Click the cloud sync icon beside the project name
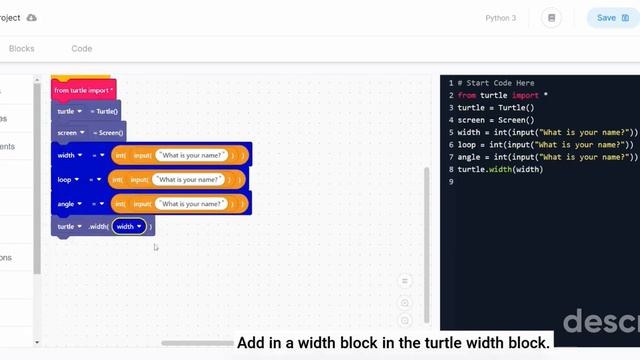640x360 pixels. pos(31,18)
